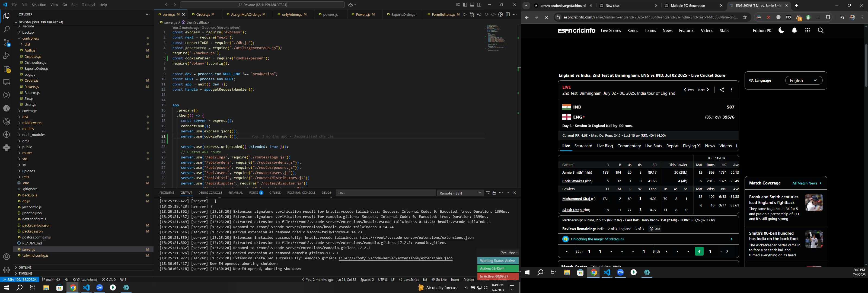Focus the Output panel Filter field

tap(385, 193)
